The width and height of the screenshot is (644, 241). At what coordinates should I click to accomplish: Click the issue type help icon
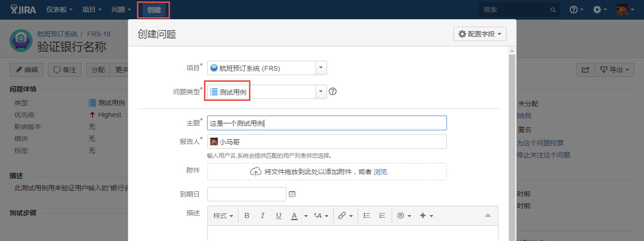coord(333,91)
